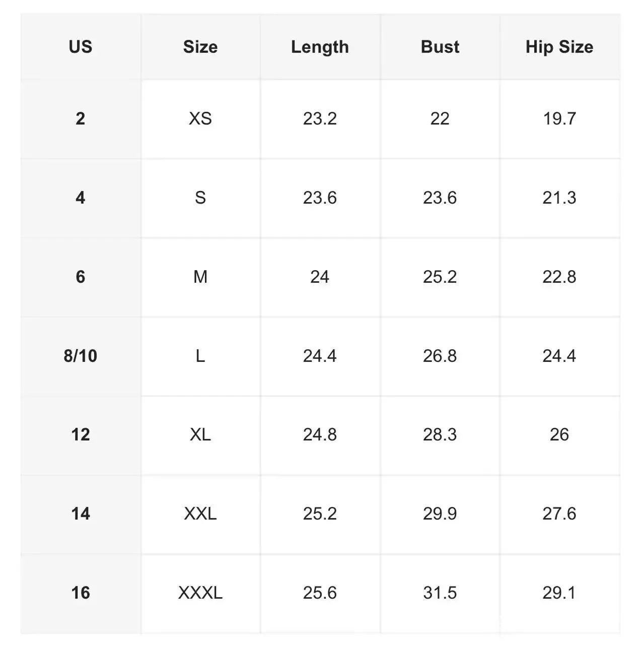
Task: Click the L bust value 26.8
Action: (x=440, y=356)
